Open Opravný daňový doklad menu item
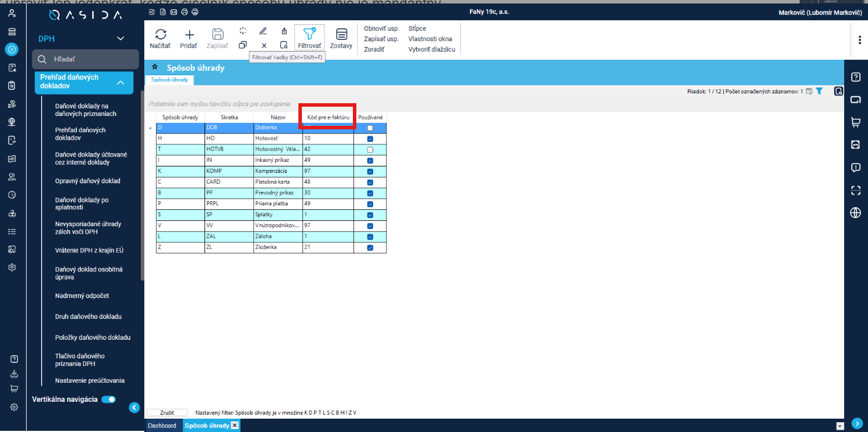Viewport: 868px width, 432px height. 87,181
